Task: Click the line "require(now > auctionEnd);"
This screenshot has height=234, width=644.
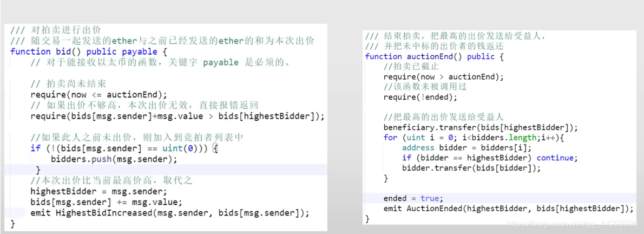Action: click(444, 77)
